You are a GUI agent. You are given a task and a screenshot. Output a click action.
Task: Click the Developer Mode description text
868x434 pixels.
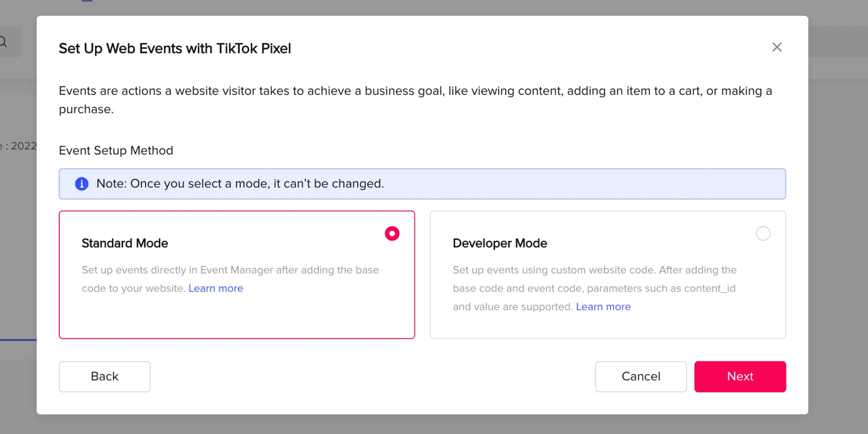[x=595, y=288]
